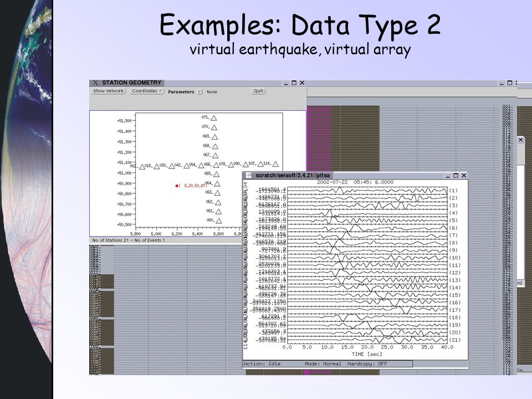Open the Coordinates dropdown
Image resolution: width=532 pixels, height=399 pixels.
[147, 91]
